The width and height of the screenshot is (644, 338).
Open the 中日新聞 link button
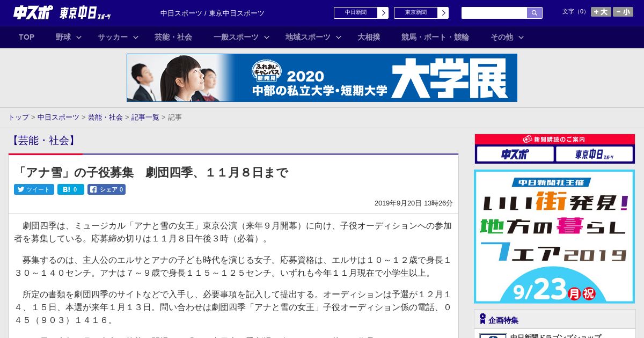click(356, 13)
